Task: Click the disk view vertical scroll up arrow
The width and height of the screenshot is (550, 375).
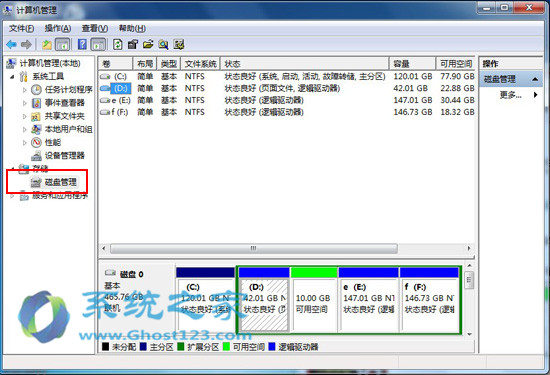Action: click(469, 266)
